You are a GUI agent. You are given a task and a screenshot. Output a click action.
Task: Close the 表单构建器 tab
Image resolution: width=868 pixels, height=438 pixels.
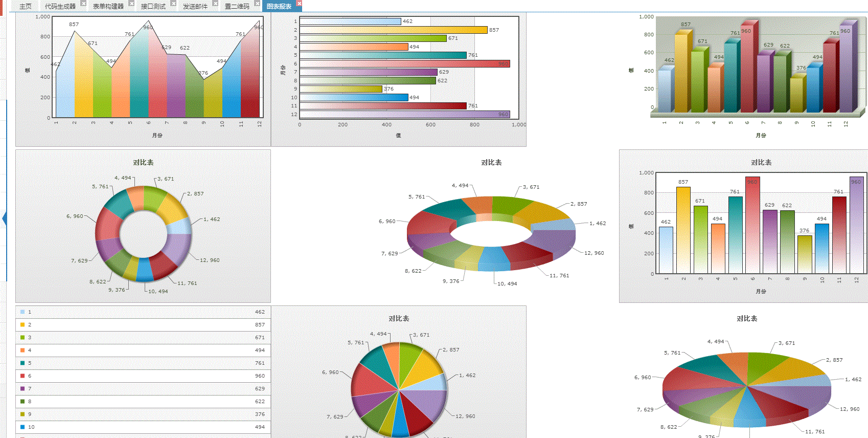131,4
